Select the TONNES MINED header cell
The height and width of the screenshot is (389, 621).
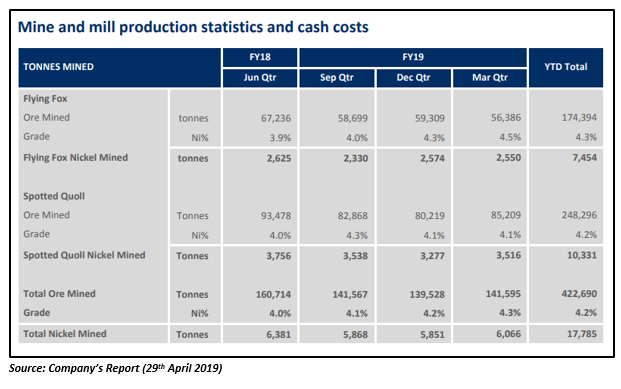(x=120, y=67)
